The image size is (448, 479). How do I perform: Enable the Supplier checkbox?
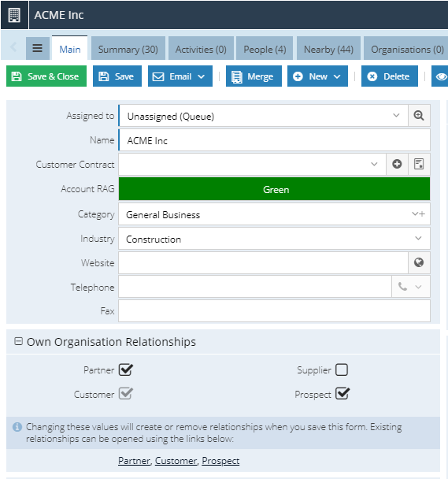pyautogui.click(x=342, y=369)
